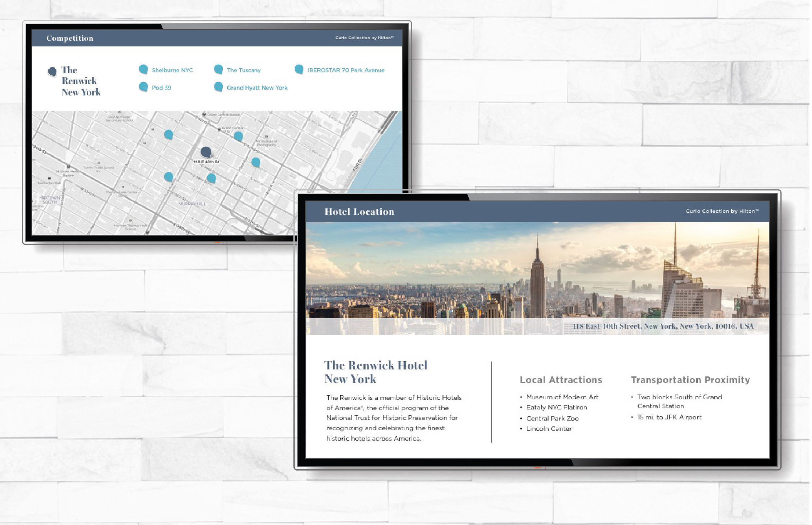Click The Renwick New York legend title
This screenshot has height=525, width=812.
click(x=81, y=81)
